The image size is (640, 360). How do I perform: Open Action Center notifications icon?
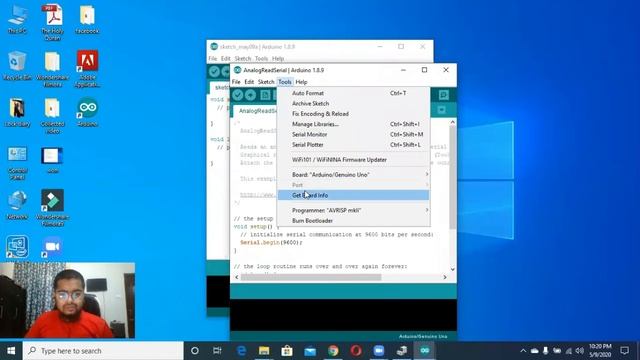[624, 351]
